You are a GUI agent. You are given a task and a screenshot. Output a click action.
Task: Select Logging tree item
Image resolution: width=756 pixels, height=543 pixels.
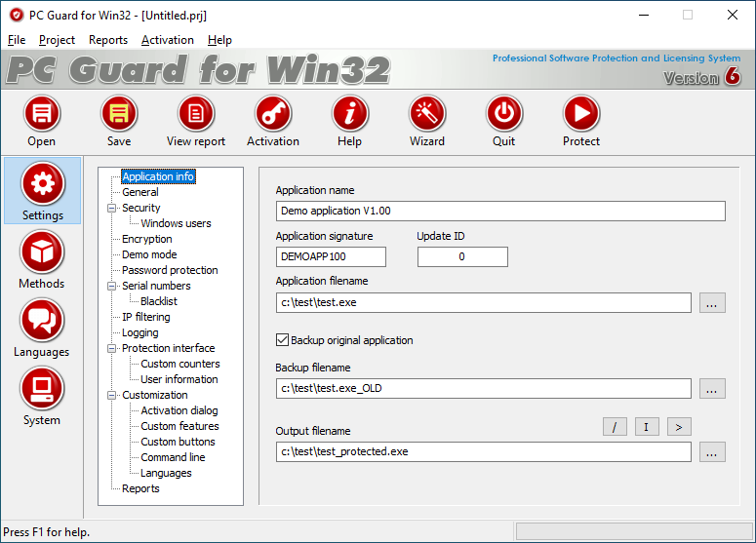139,333
